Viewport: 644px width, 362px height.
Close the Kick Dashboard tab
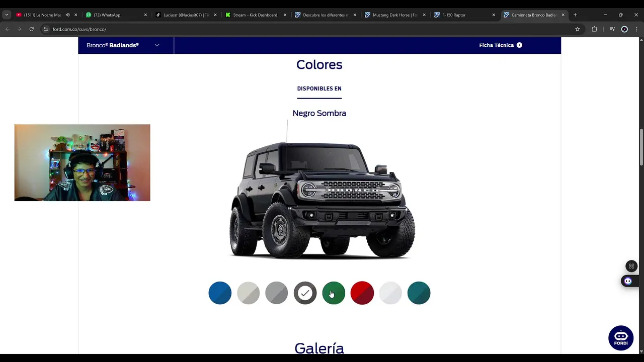point(285,15)
